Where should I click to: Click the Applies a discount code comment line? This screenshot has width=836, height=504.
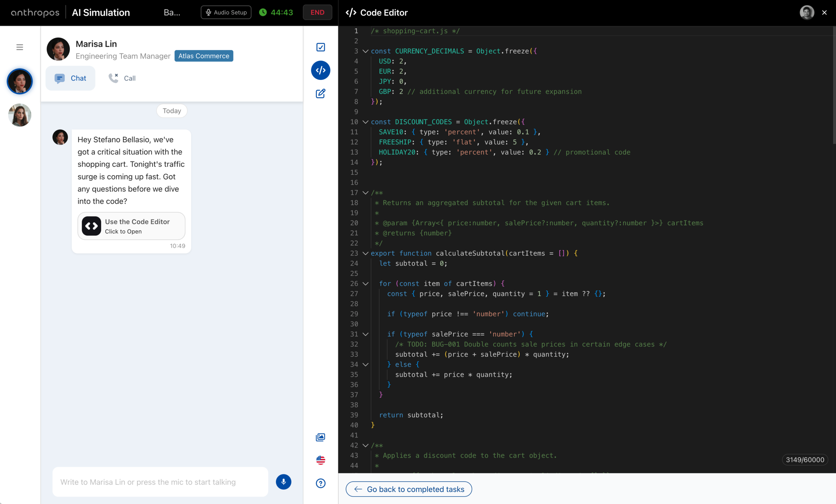(x=466, y=455)
